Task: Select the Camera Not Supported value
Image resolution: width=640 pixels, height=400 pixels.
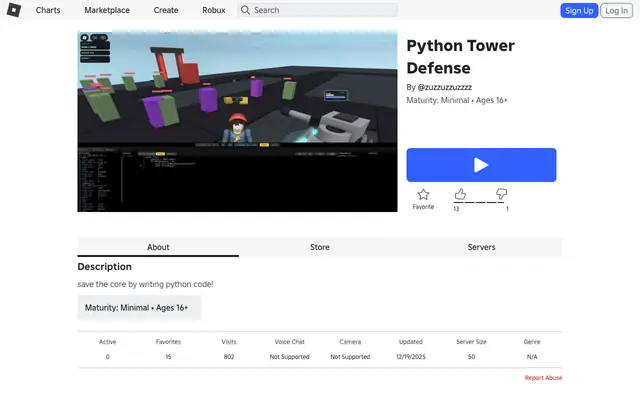Action: (350, 357)
